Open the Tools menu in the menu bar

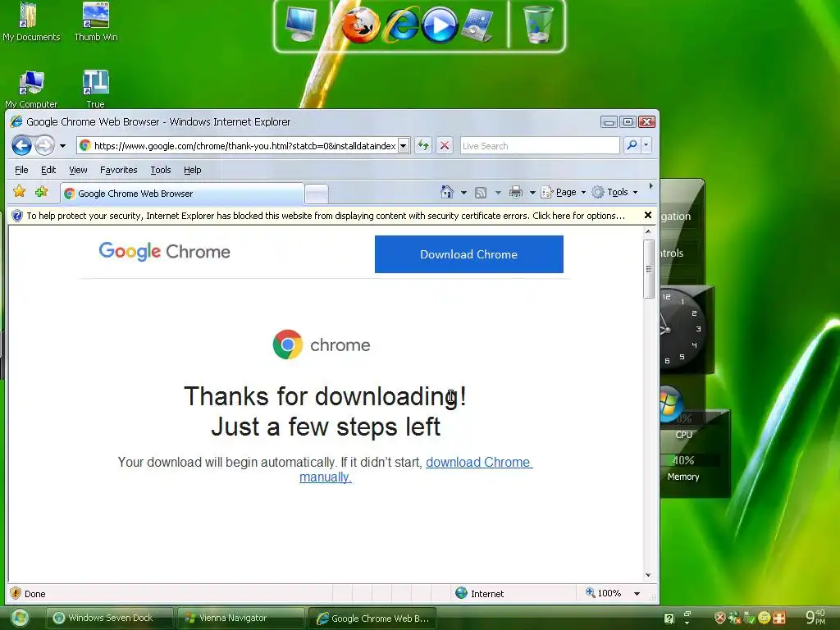click(x=160, y=170)
